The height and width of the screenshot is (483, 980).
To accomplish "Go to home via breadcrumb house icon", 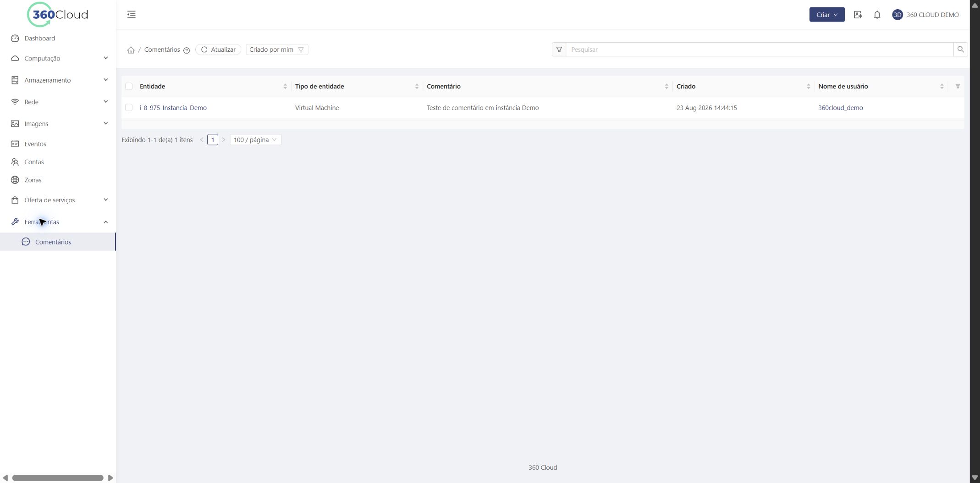I will tap(131, 50).
